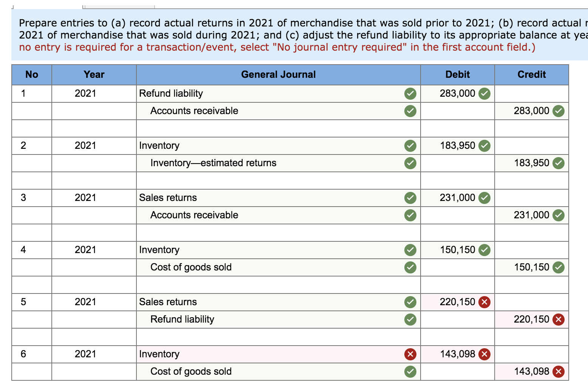Click green check beside Sales returns entry 5
Image resolution: width=588 pixels, height=383 pixels.
pyautogui.click(x=410, y=302)
